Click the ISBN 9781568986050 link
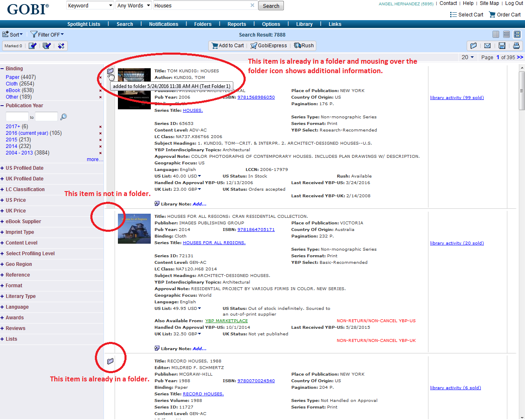 click(x=256, y=97)
